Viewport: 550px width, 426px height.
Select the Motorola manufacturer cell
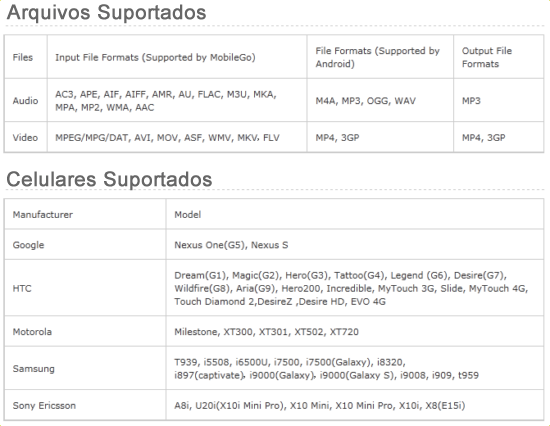[x=32, y=332]
